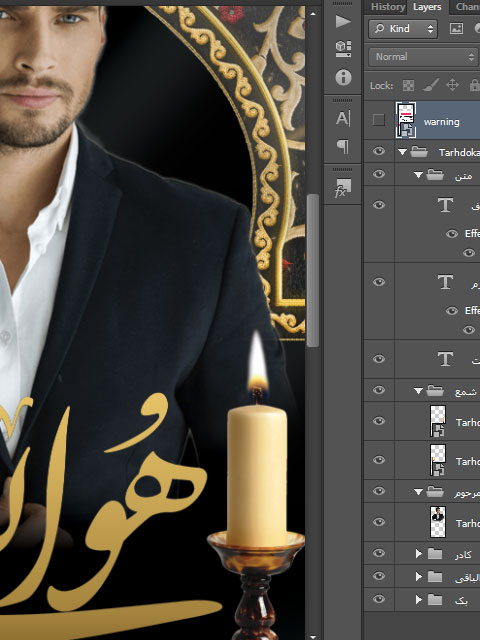Open the Actions panel play icon
This screenshot has height=640, width=480.
click(x=343, y=21)
